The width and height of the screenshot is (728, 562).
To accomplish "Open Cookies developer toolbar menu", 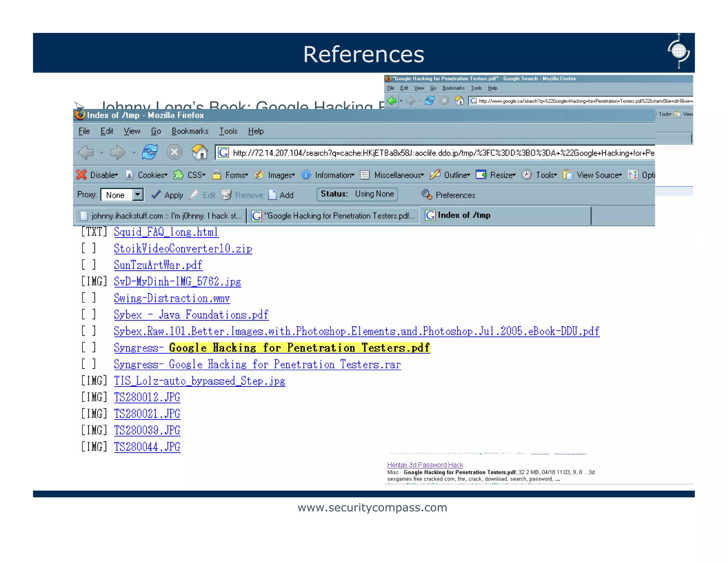I will (x=146, y=175).
